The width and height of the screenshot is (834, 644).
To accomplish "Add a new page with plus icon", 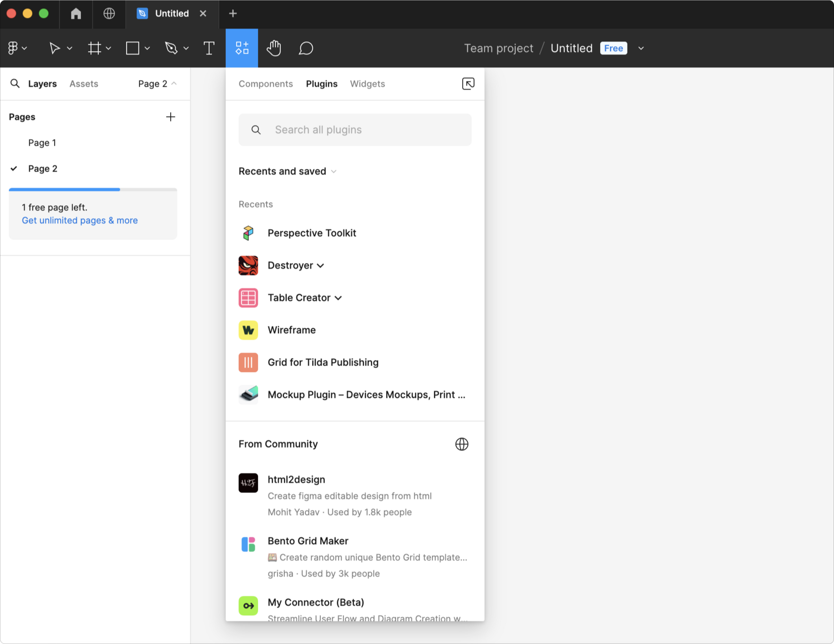I will pyautogui.click(x=170, y=117).
